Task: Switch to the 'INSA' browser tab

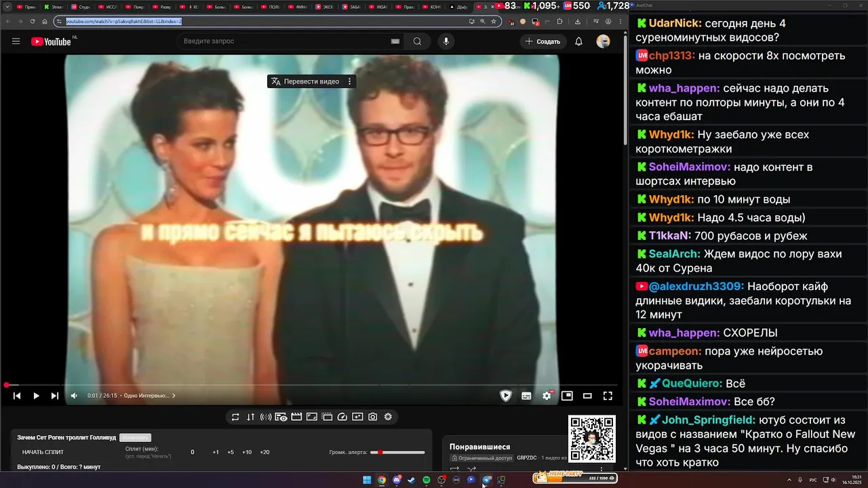Action: (379, 6)
